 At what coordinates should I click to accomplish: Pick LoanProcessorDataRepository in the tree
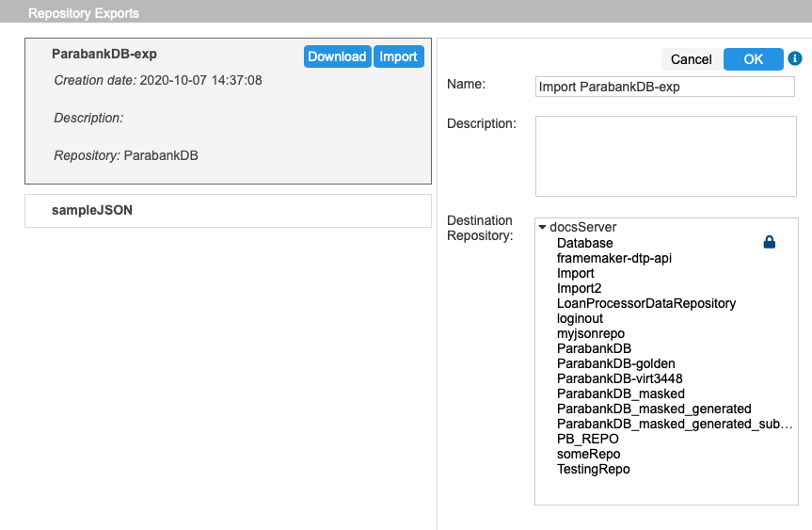click(646, 303)
